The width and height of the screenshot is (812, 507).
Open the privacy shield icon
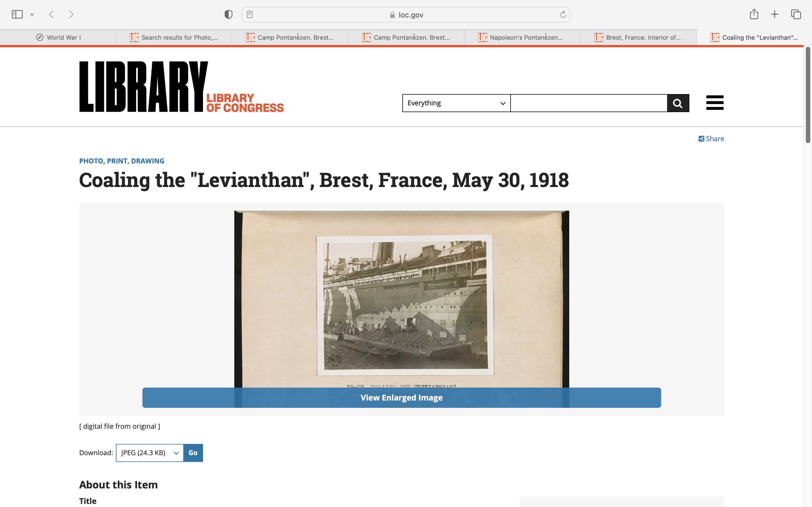[x=228, y=14]
